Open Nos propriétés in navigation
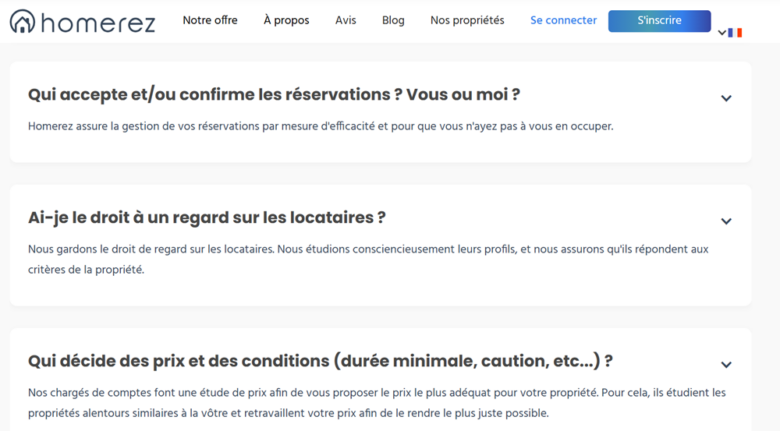The height and width of the screenshot is (431, 780). pos(467,20)
